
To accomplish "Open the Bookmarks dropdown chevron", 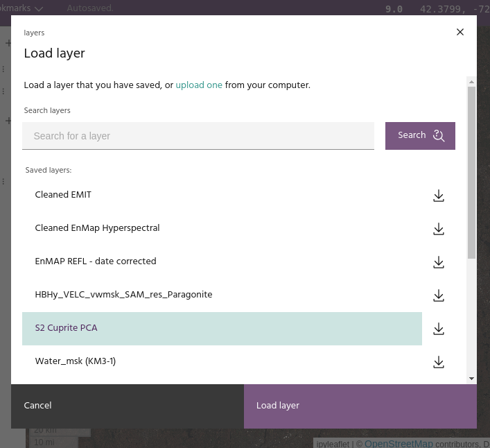I will (x=39, y=8).
